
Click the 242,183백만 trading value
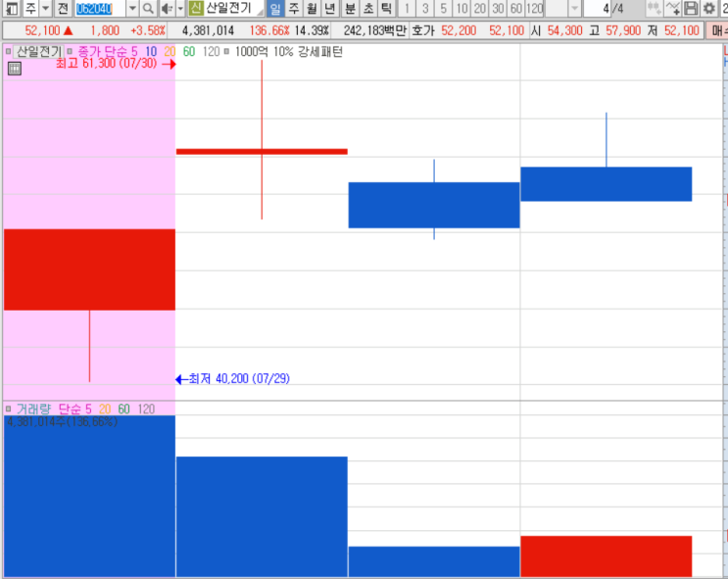click(375, 30)
